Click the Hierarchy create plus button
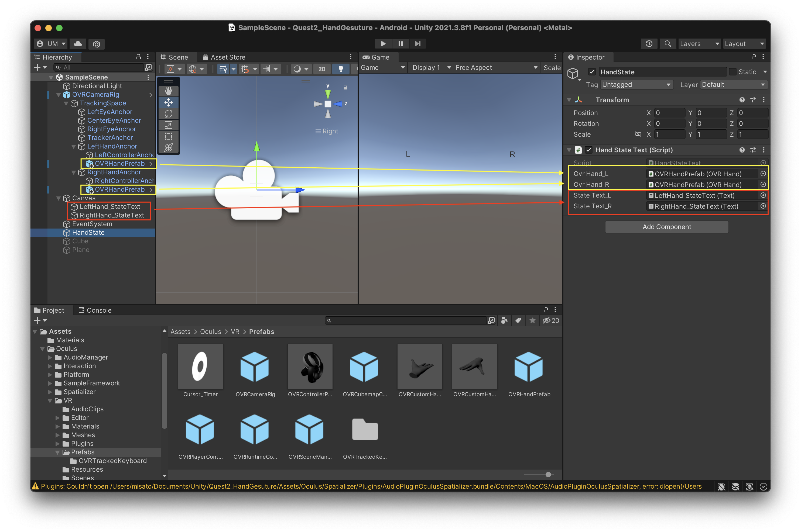Image resolution: width=801 pixels, height=532 pixels. 40,68
